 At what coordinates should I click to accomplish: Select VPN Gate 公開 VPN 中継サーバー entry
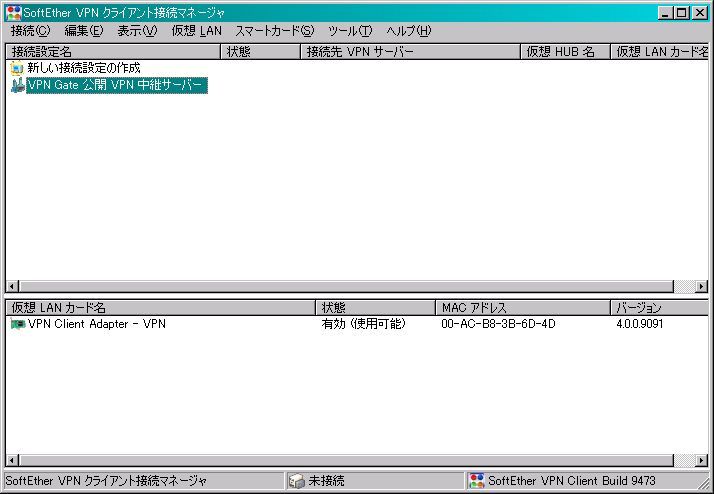[x=117, y=85]
